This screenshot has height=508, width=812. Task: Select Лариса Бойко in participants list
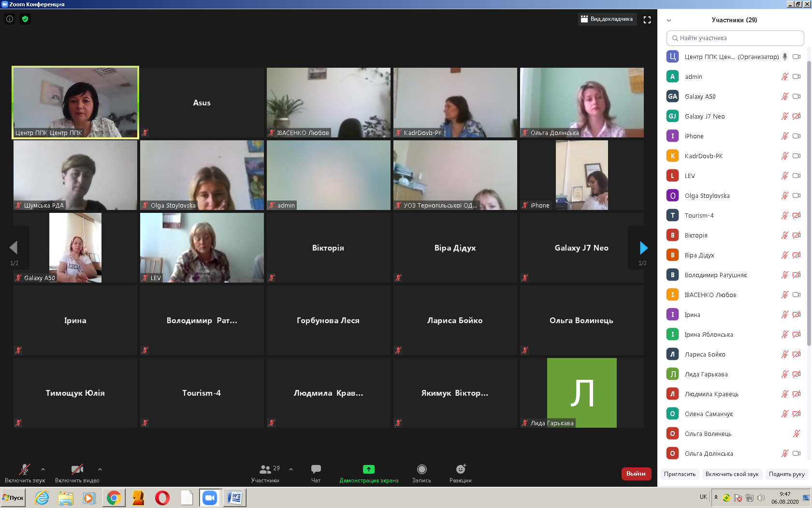click(x=734, y=354)
